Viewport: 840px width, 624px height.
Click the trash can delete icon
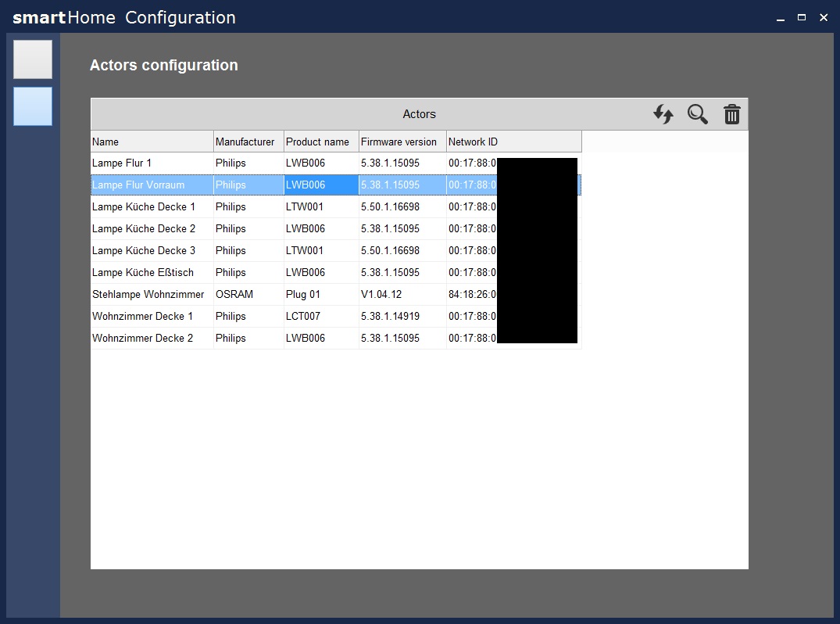[x=731, y=114]
